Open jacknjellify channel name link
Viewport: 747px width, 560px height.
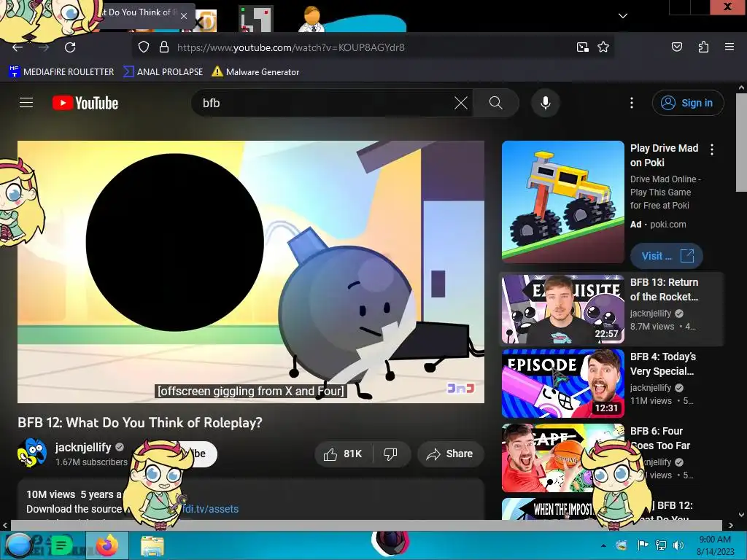click(x=83, y=447)
